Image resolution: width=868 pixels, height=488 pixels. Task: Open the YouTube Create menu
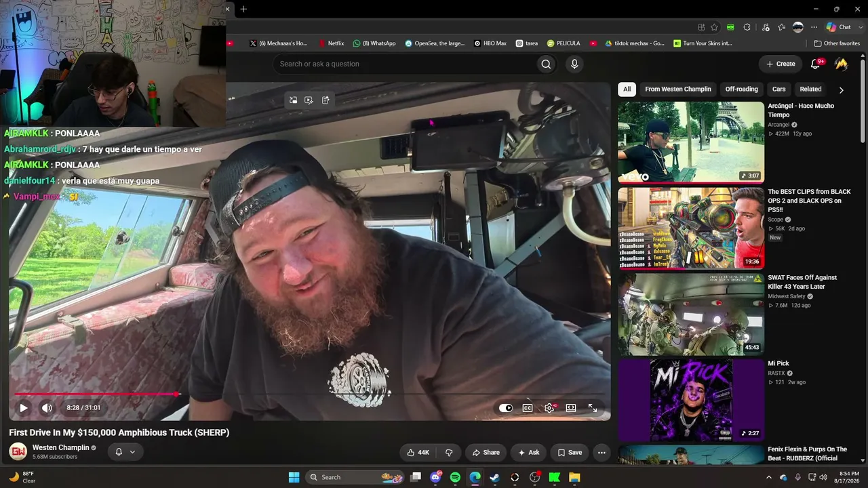pyautogui.click(x=781, y=64)
